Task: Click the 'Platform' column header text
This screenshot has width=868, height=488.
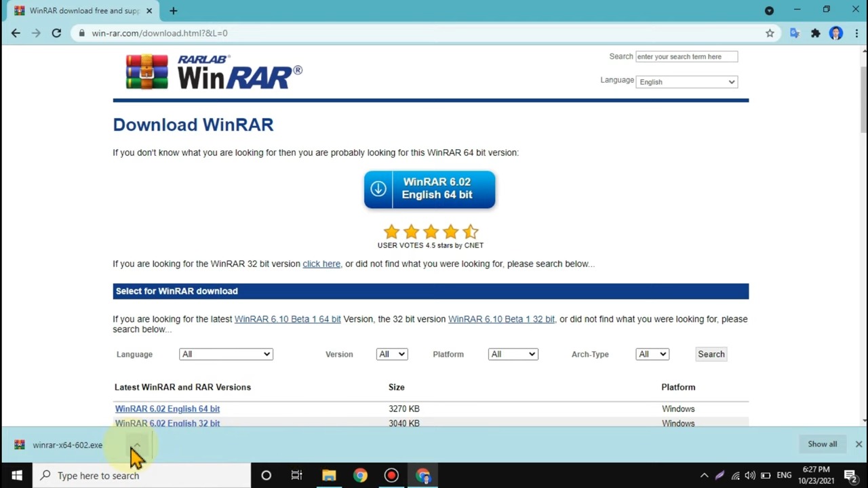Action: pyautogui.click(x=678, y=387)
